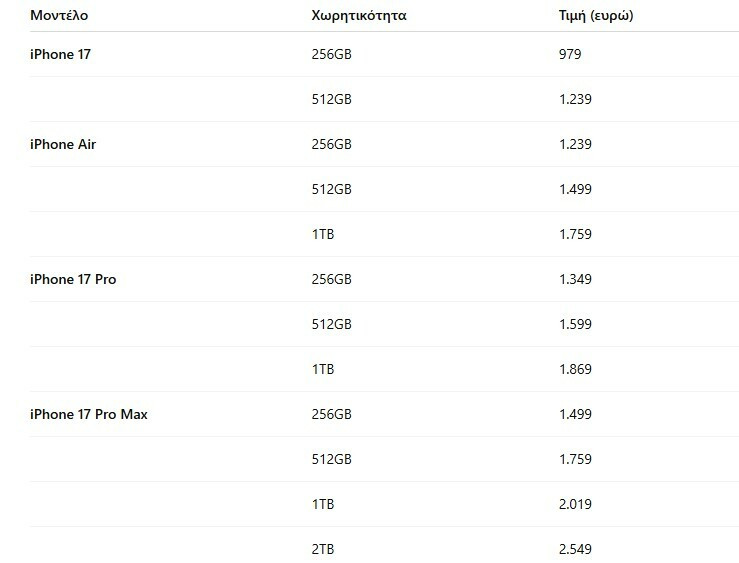Click the Τιμή (ευρώ) column header
The width and height of the screenshot is (739, 563).
coord(595,17)
